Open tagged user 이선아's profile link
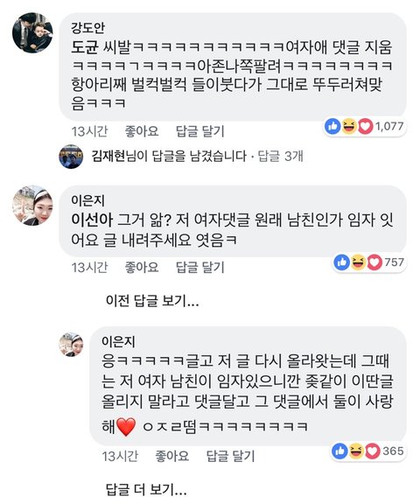This screenshot has width=420, height=504. point(92,220)
